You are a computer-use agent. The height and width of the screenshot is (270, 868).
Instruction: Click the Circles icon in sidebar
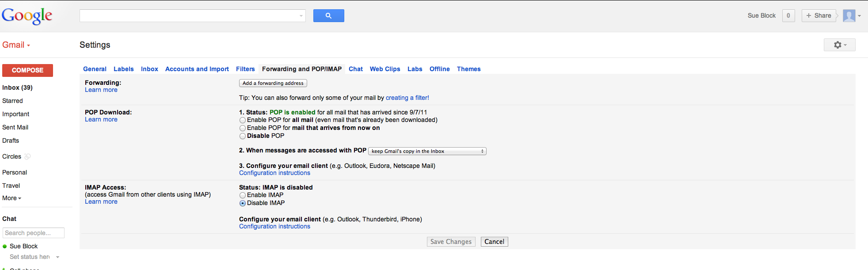point(27,156)
